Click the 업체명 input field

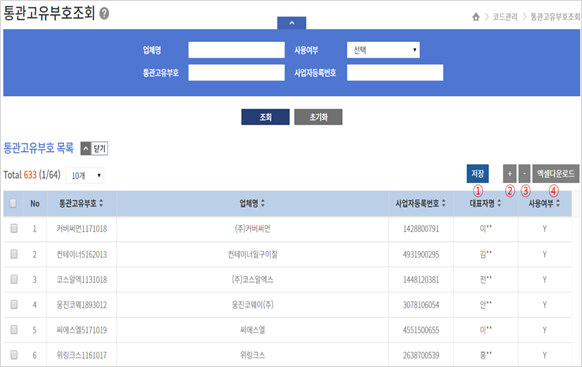pos(236,50)
